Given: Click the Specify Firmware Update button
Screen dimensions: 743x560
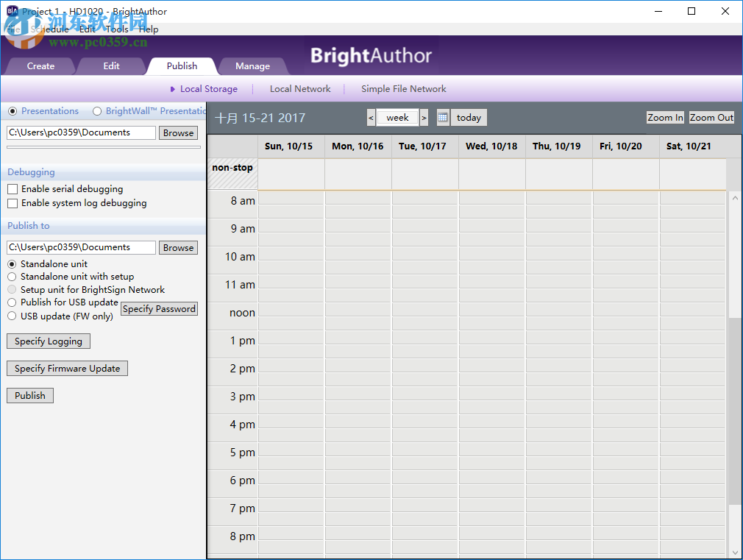Looking at the screenshot, I should click(x=67, y=368).
